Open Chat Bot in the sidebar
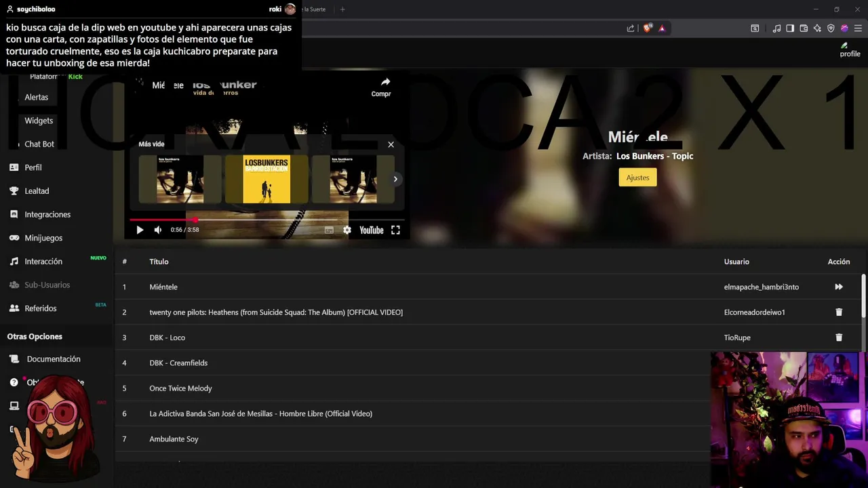Viewport: 868px width, 488px height. (x=39, y=144)
